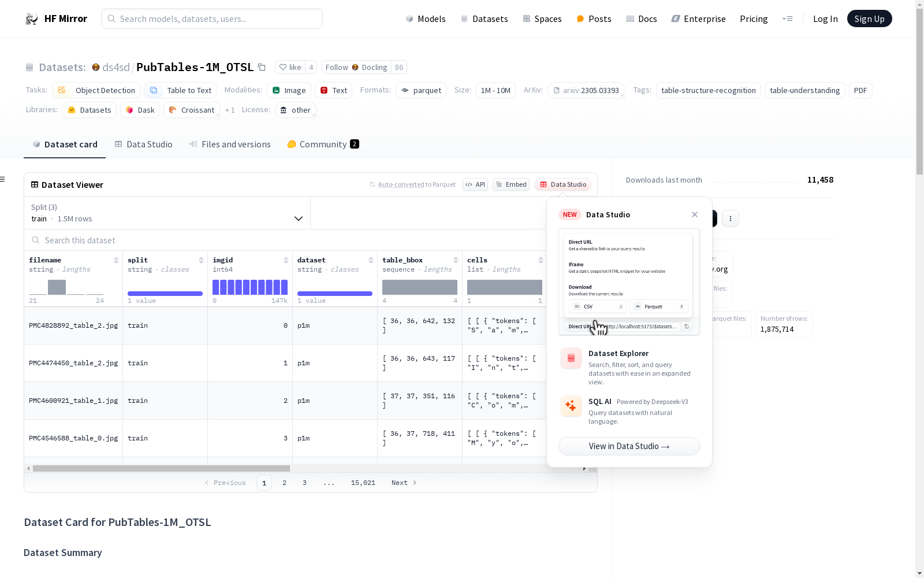
Task: Click View in Data Studio button
Action: 629,446
